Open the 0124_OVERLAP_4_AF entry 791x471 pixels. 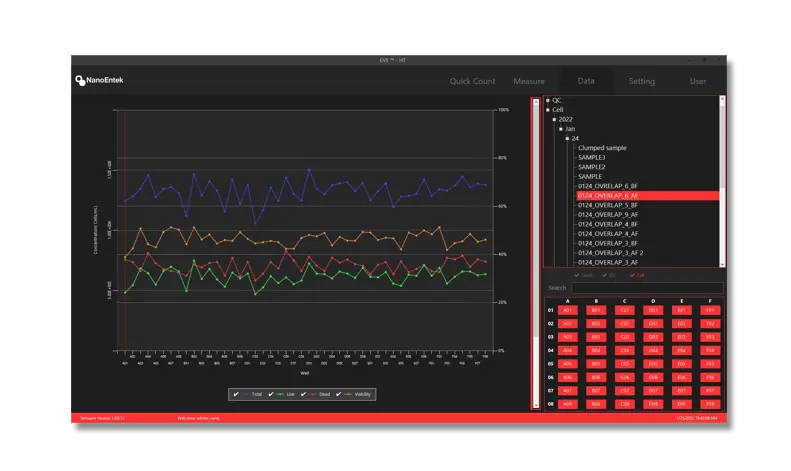click(x=608, y=234)
